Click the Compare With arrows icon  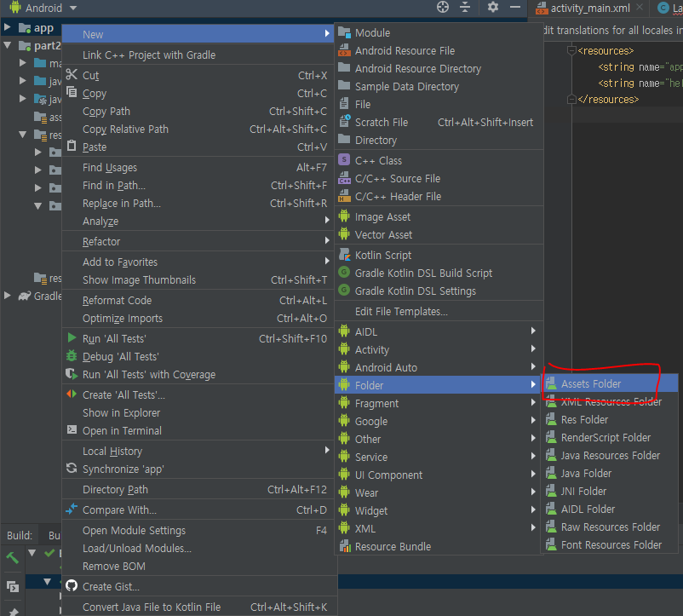tap(72, 509)
